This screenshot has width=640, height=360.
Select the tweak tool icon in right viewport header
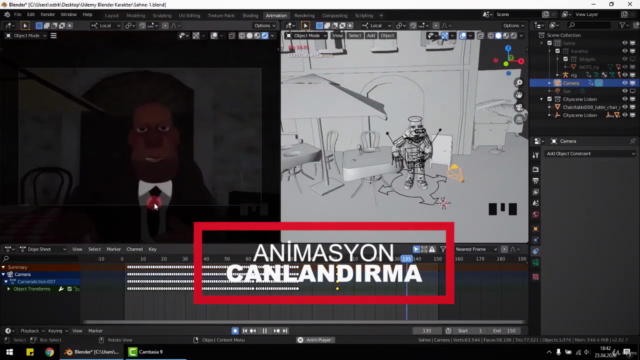click(x=305, y=25)
